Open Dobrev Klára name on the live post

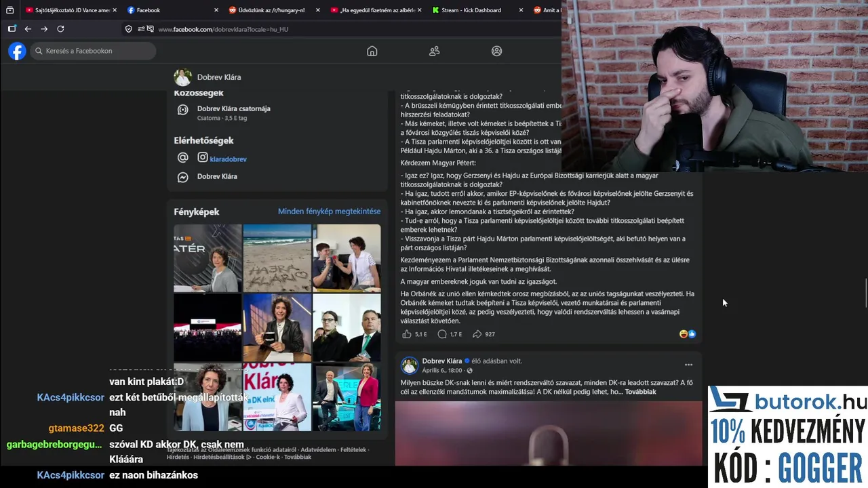(x=441, y=361)
